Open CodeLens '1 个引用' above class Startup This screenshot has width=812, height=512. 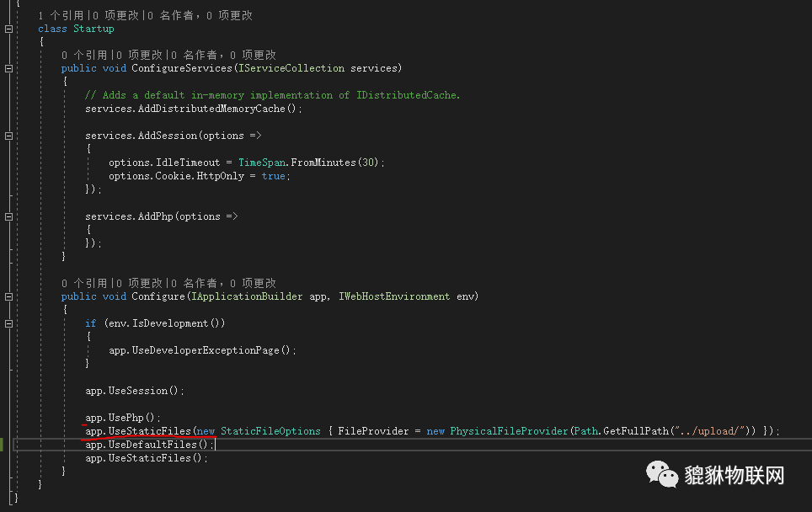[61, 15]
